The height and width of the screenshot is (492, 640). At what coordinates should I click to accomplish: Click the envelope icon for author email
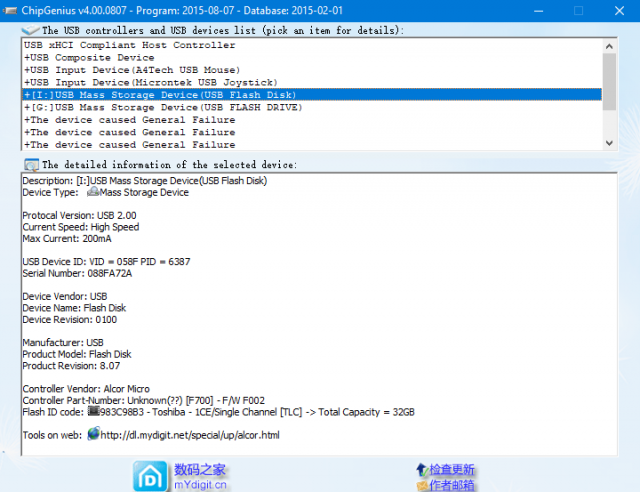point(422,486)
